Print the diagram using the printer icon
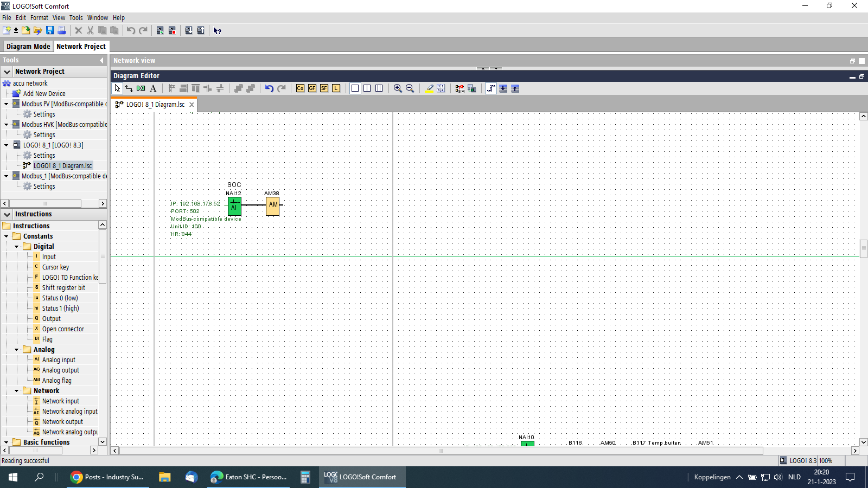 pyautogui.click(x=62, y=30)
